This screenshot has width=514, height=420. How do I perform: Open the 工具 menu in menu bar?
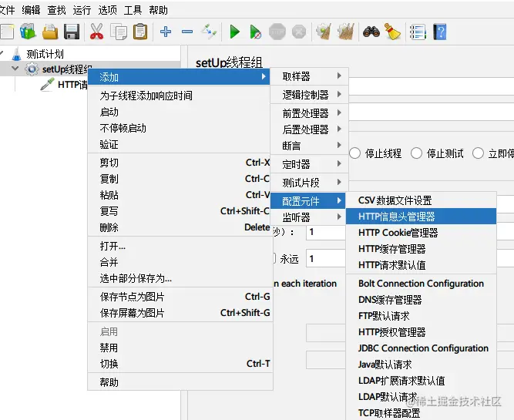[x=133, y=10]
